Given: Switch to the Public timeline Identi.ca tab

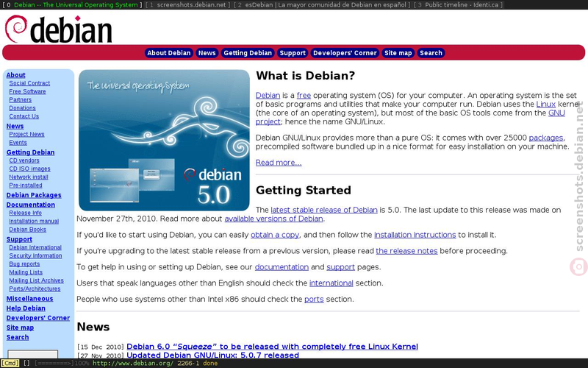Looking at the screenshot, I should click(x=459, y=5).
